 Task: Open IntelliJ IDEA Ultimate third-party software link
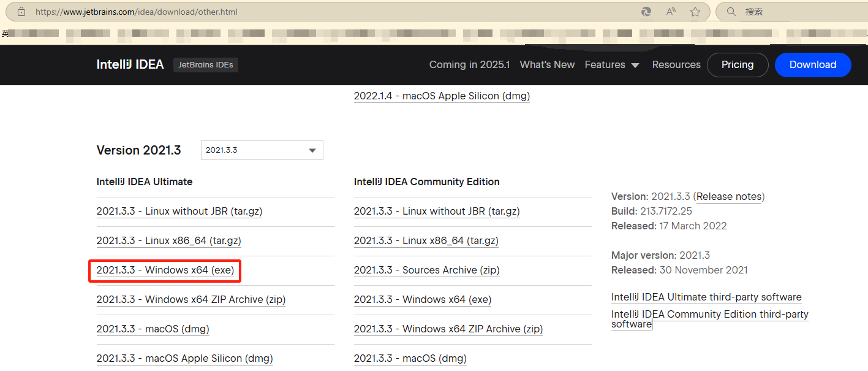[706, 297]
